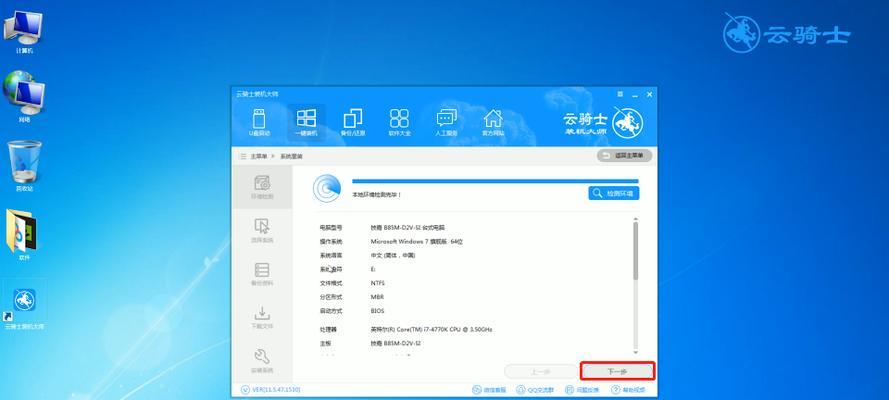The height and width of the screenshot is (400, 889).
Task: Click the info list scrollbar thumb
Action: (x=636, y=249)
